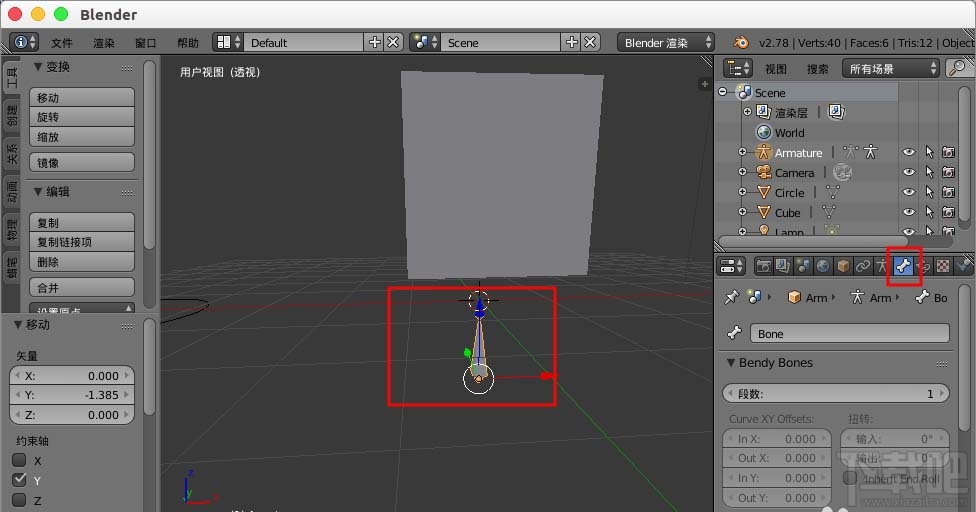Viewport: 976px width, 512px height.
Task: Click the 合并 (Join) button
Action: pyautogui.click(x=82, y=287)
